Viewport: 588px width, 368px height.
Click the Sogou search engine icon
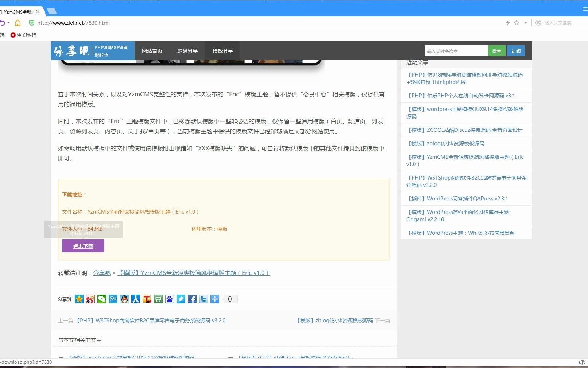tap(538, 23)
